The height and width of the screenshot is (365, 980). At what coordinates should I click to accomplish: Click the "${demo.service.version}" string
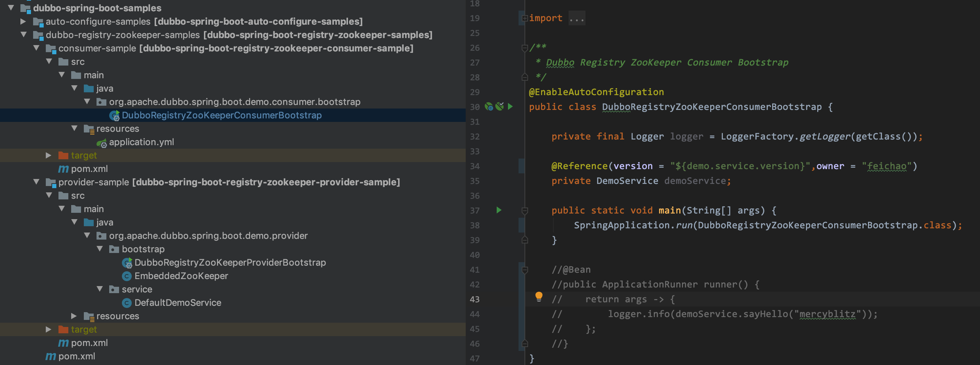(x=740, y=166)
